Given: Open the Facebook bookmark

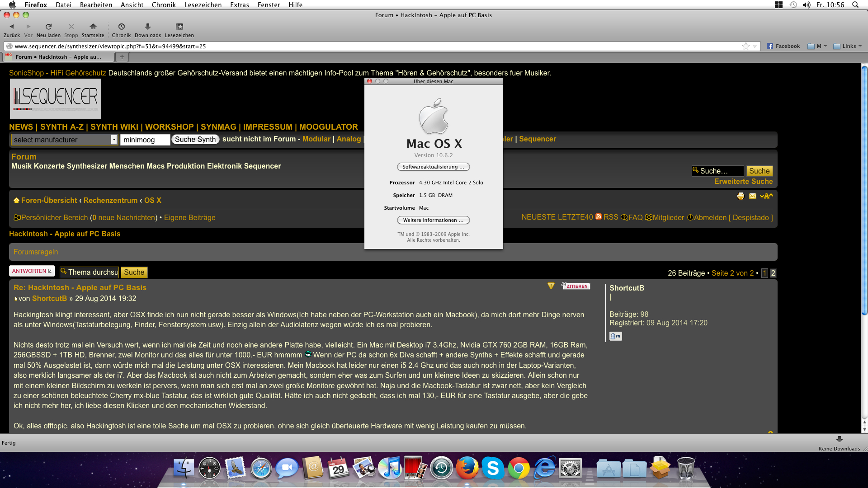Looking at the screenshot, I should (783, 46).
